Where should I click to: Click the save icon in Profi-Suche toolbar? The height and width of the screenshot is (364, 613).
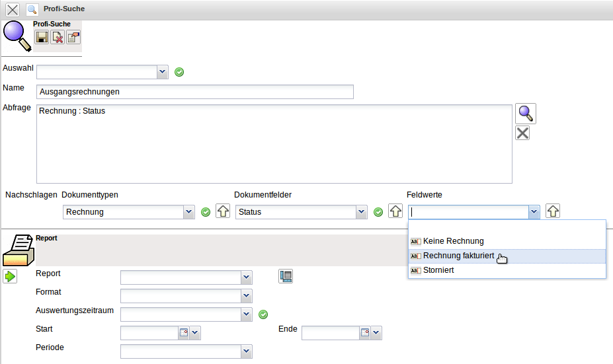(42, 38)
